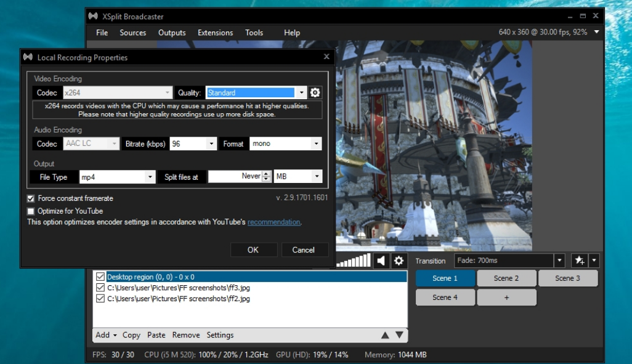This screenshot has height=364, width=632.
Task: Open the audio Codec AAC LC dropdown
Action: click(x=91, y=144)
